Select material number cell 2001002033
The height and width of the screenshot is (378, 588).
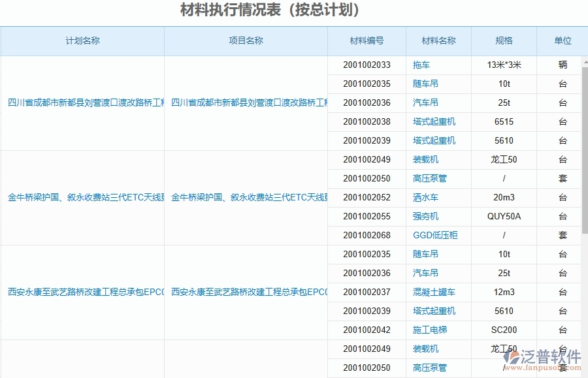[x=366, y=65]
